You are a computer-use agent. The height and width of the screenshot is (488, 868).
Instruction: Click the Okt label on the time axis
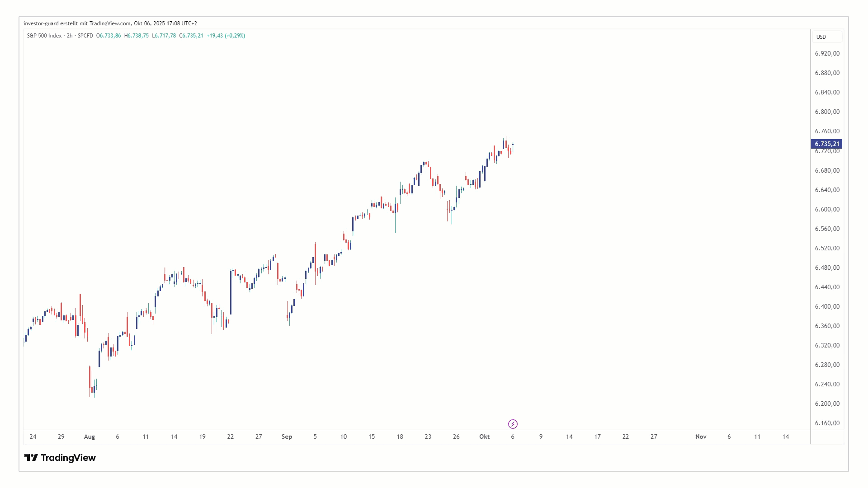point(484,436)
